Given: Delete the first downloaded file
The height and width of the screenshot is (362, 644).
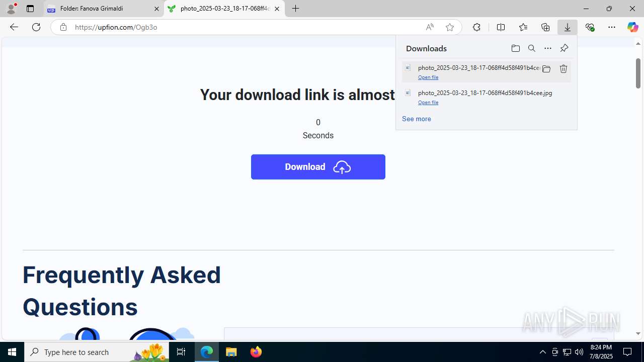Looking at the screenshot, I should (x=563, y=69).
